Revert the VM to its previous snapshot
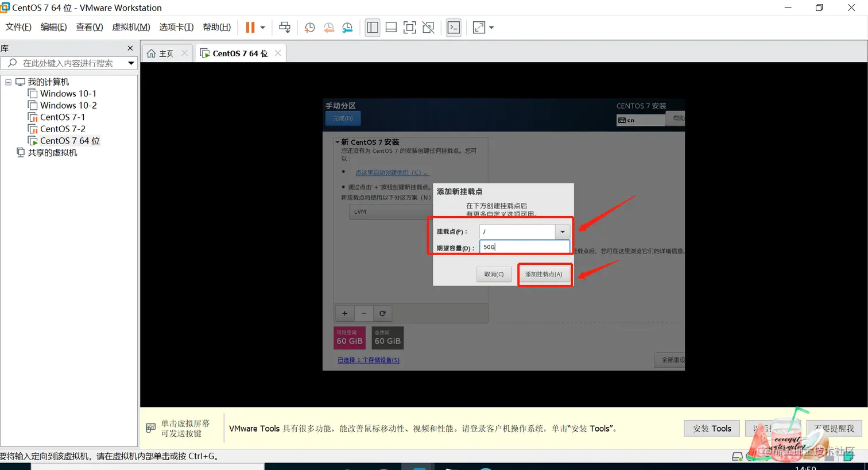This screenshot has height=470, width=868. pos(328,27)
